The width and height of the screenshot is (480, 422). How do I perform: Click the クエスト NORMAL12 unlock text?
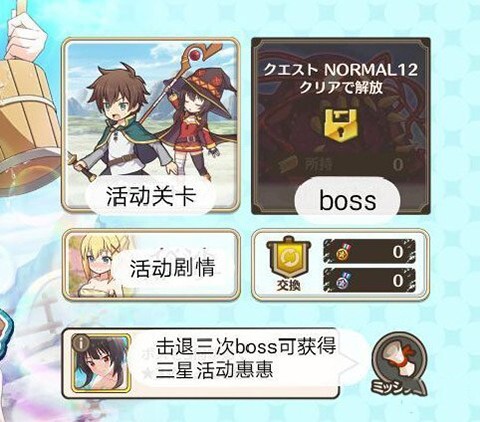click(x=341, y=79)
